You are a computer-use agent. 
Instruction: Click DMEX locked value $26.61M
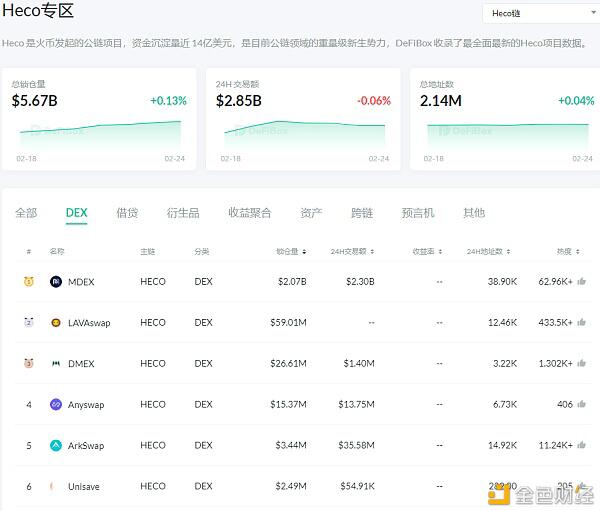(289, 363)
